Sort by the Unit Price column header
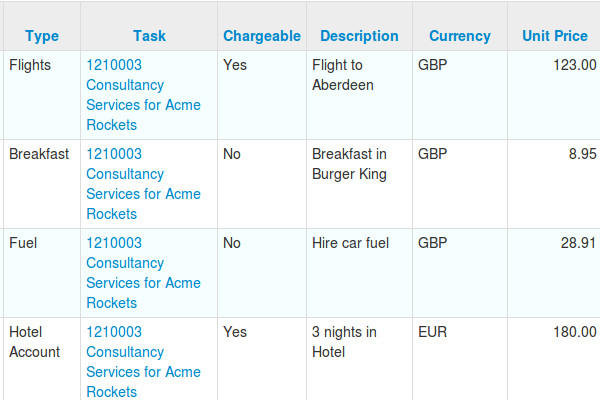The image size is (600, 400). click(555, 36)
